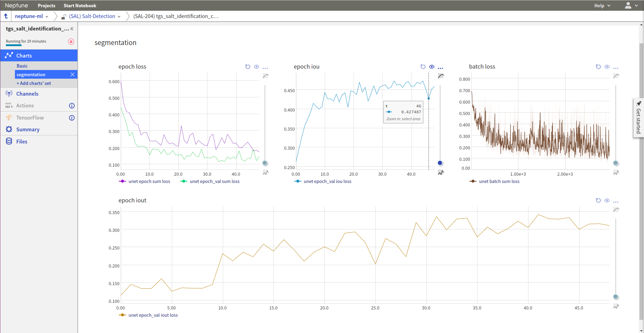The height and width of the screenshot is (333, 644).
Task: Click the lock icon beside Salt-Detection
Action: [64, 17]
